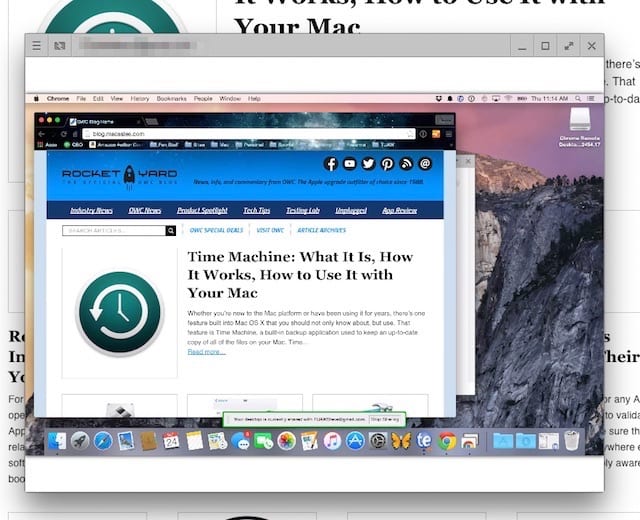This screenshot has height=520, width=640.
Task: Toggle full-screen mode for the remote session window
Action: (569, 46)
